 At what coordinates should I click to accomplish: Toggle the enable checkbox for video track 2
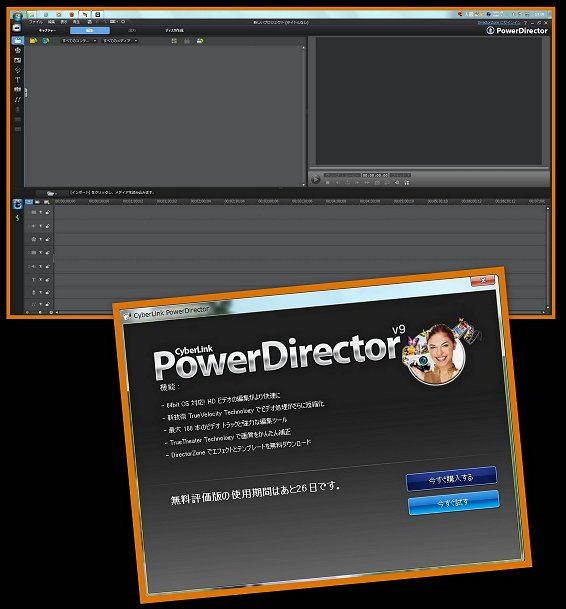pyautogui.click(x=40, y=253)
